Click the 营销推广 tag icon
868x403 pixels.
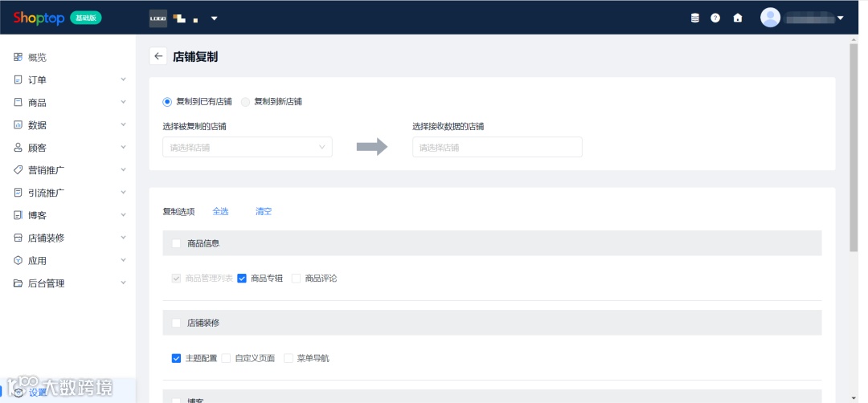(18, 170)
